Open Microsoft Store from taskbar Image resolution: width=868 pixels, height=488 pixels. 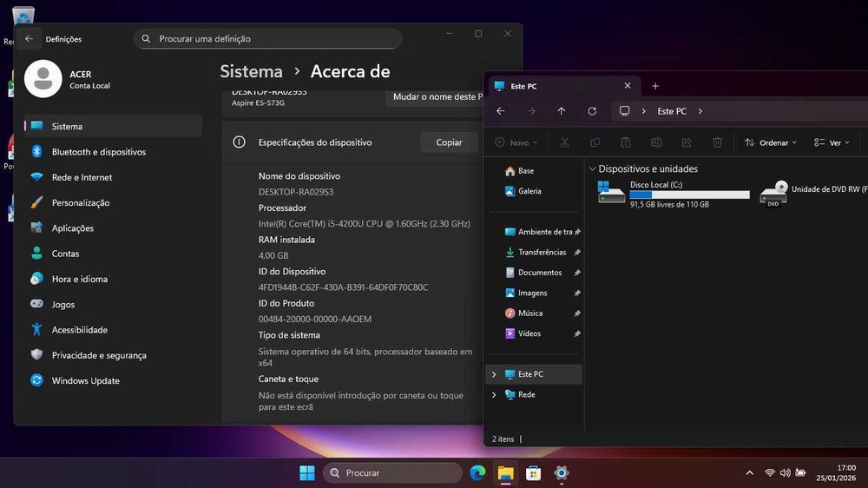pos(533,473)
